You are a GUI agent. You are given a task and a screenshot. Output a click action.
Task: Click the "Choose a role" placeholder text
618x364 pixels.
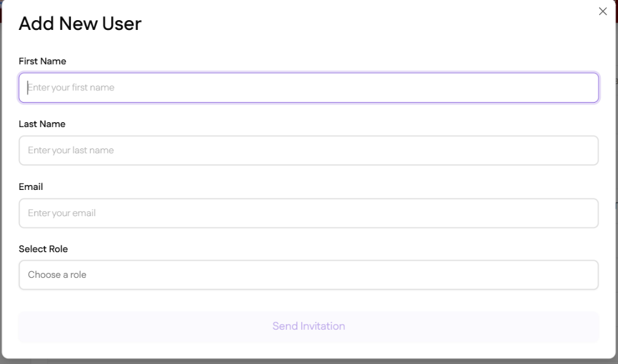pyautogui.click(x=57, y=275)
